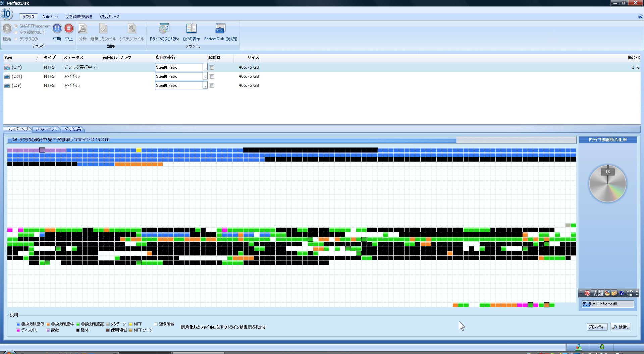Toggle the IME CAPS lock indicator

tap(630, 291)
